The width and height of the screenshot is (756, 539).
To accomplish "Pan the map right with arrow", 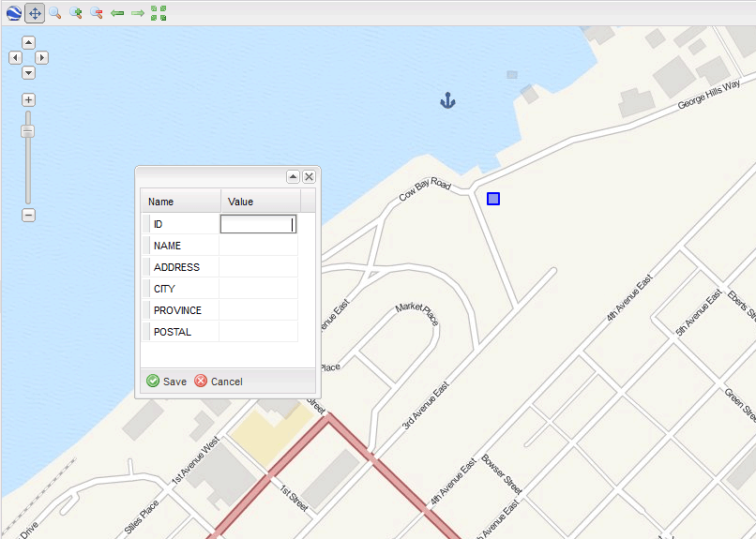I will click(x=41, y=57).
